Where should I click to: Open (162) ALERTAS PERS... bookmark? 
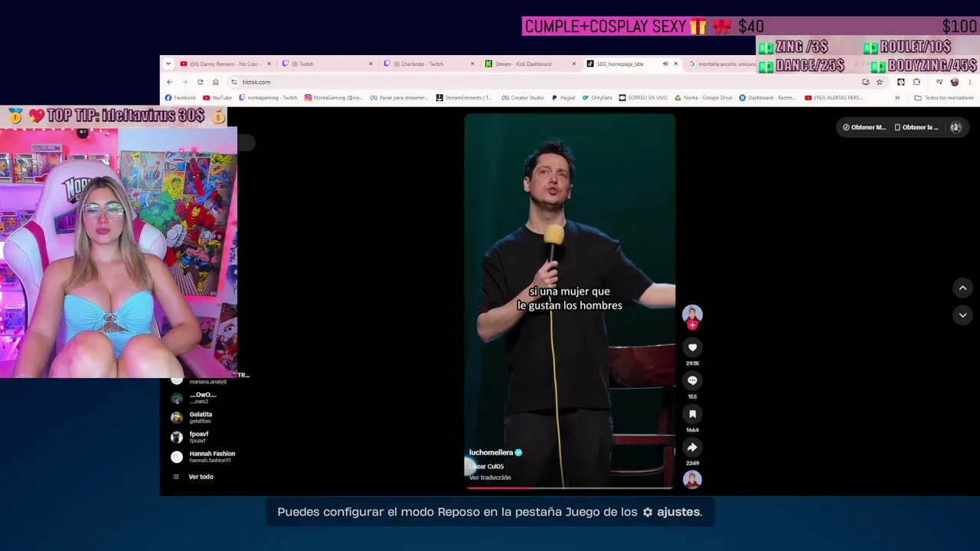point(833,98)
